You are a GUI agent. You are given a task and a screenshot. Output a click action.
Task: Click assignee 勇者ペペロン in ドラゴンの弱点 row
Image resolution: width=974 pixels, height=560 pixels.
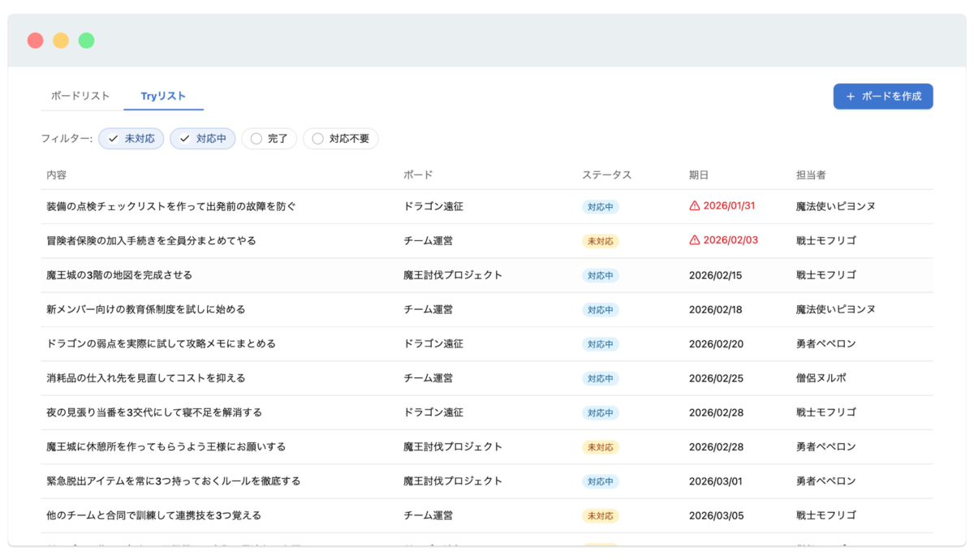pos(826,343)
